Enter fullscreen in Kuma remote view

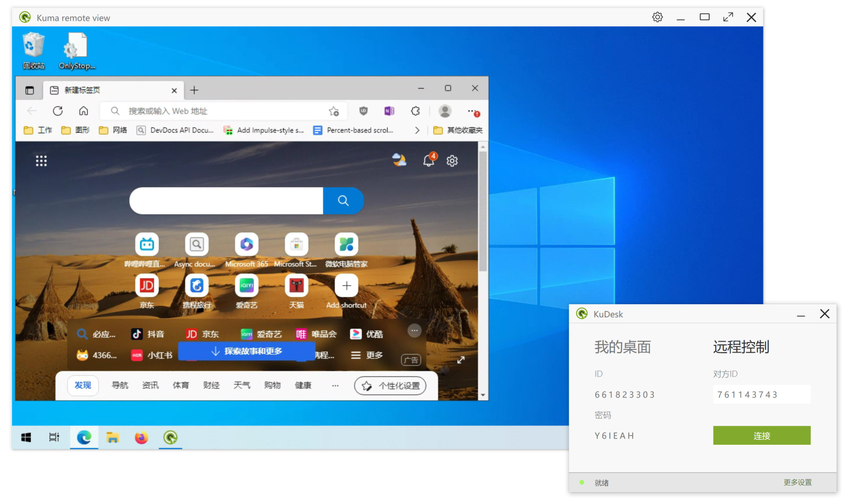point(728,17)
